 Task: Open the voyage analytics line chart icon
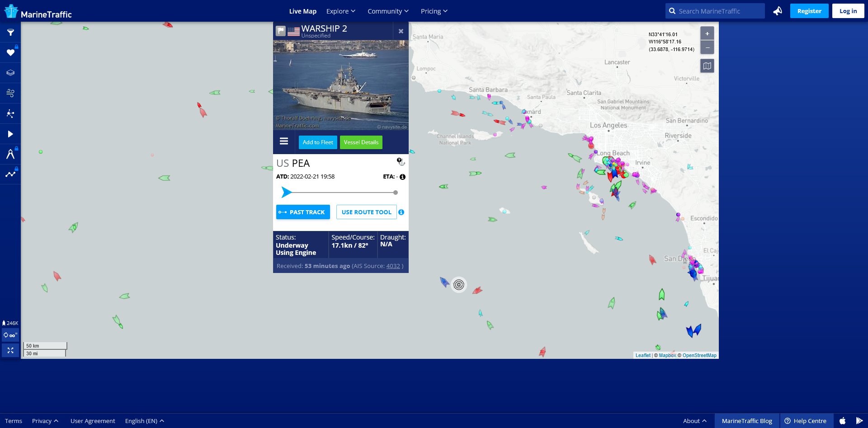tap(10, 174)
